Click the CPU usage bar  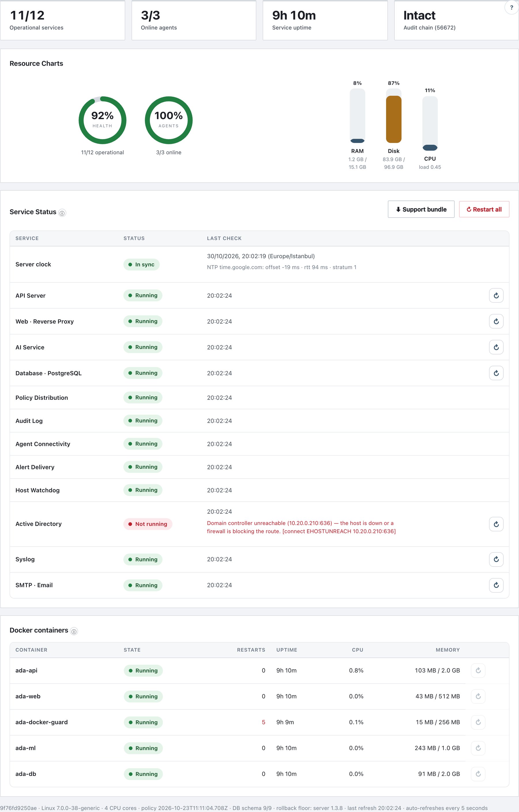[x=430, y=123]
